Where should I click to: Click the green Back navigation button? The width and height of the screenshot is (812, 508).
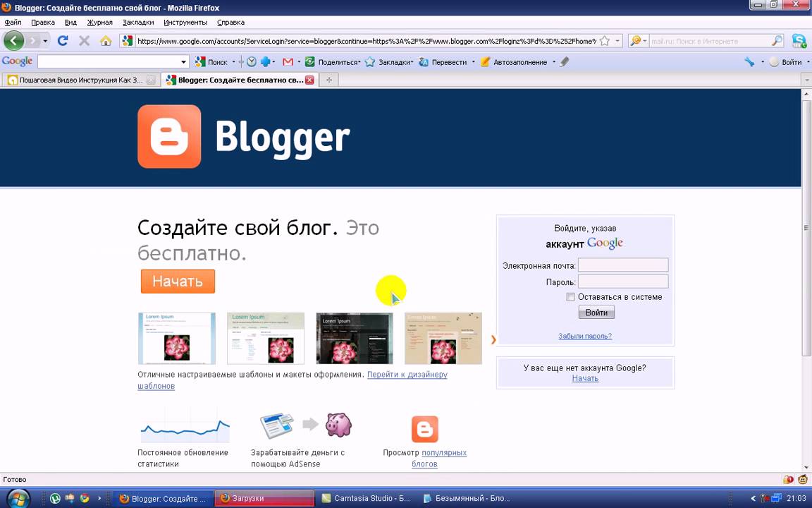[13, 40]
